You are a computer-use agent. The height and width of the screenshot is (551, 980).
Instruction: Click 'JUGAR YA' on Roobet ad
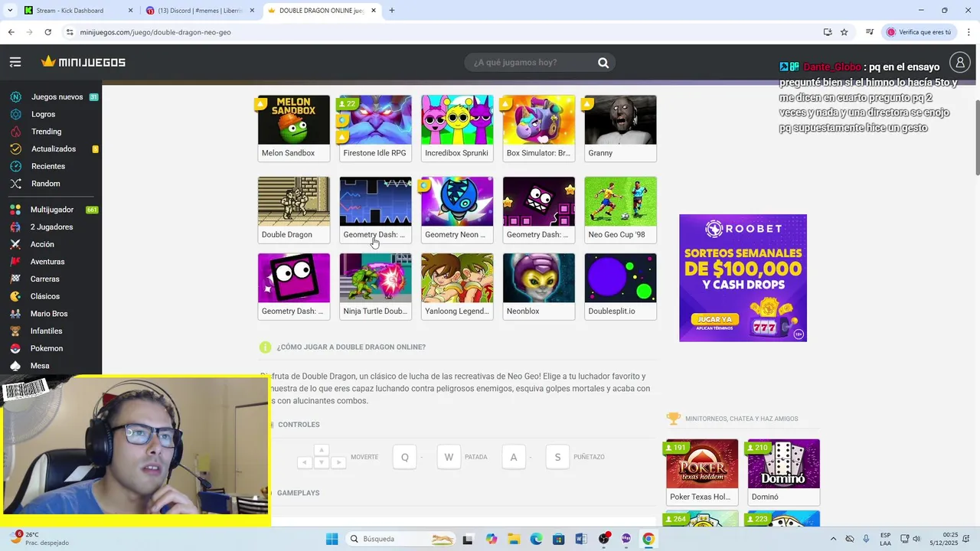[x=714, y=318]
